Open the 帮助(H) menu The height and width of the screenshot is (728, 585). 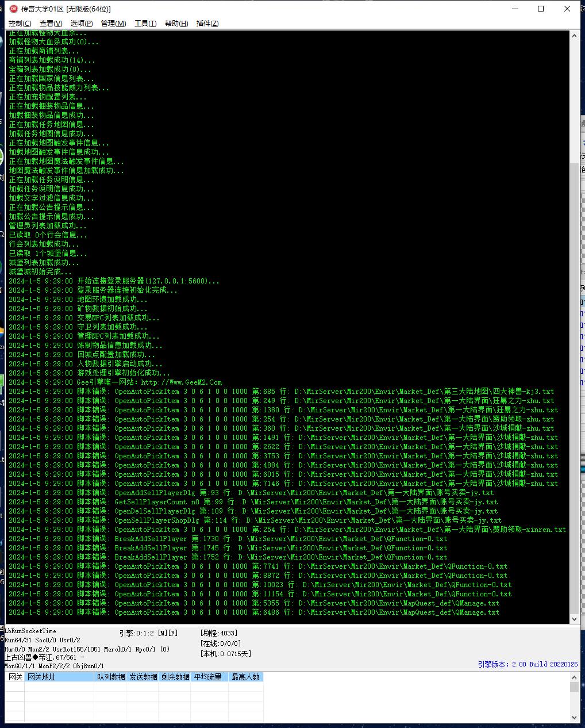176,23
